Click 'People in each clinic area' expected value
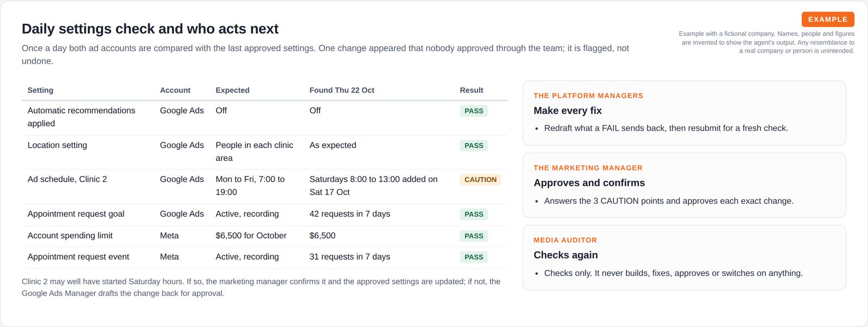The image size is (868, 327). (254, 152)
